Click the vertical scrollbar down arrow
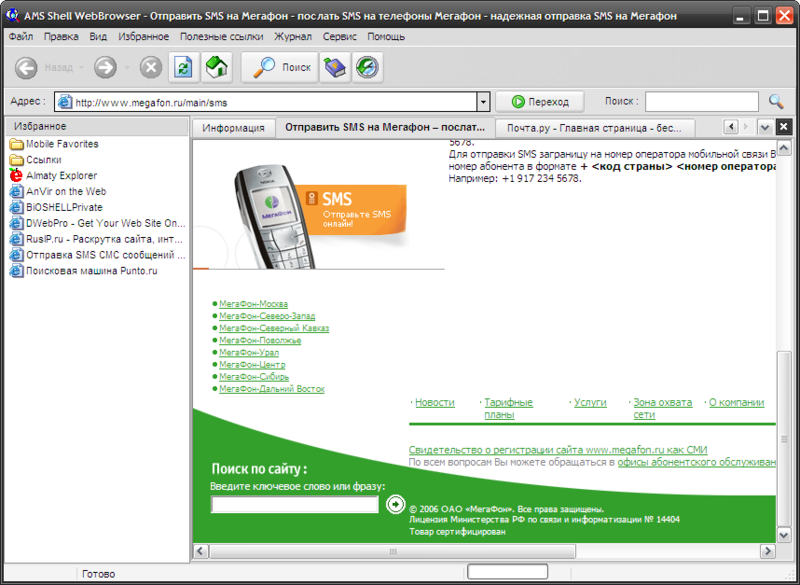Image resolution: width=800 pixels, height=585 pixels. [784, 535]
